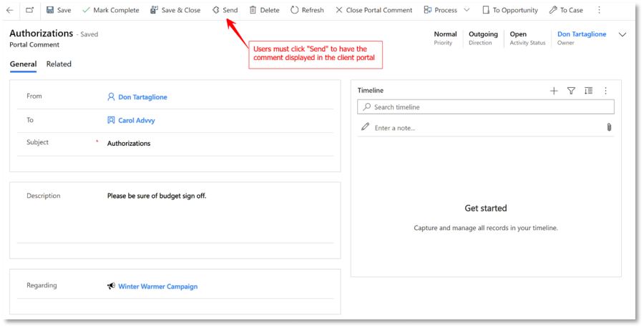
Task: Click Save in the command bar
Action: pyautogui.click(x=59, y=10)
